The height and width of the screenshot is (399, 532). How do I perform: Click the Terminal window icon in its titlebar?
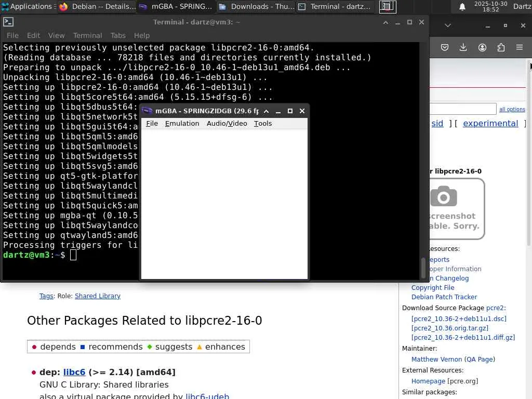point(8,22)
